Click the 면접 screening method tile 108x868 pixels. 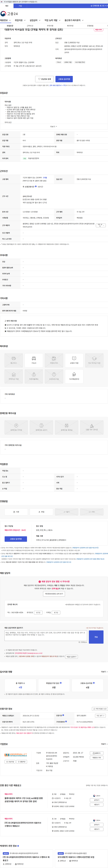click(41, 512)
